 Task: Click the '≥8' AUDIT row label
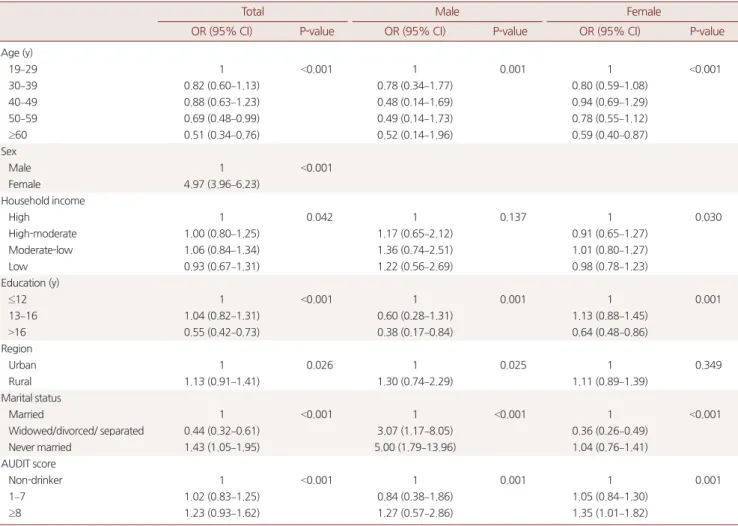click(x=15, y=513)
